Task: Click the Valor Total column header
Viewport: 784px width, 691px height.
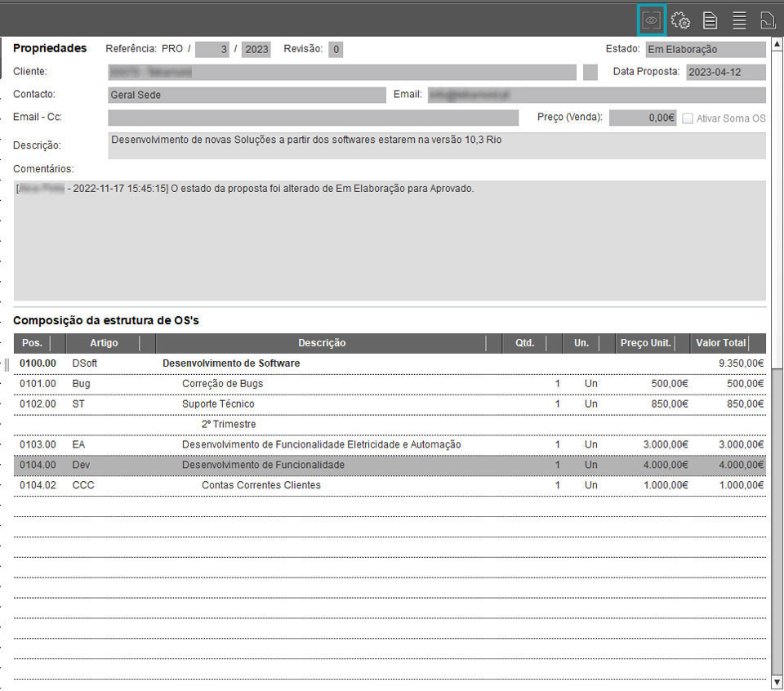Action: [x=720, y=343]
